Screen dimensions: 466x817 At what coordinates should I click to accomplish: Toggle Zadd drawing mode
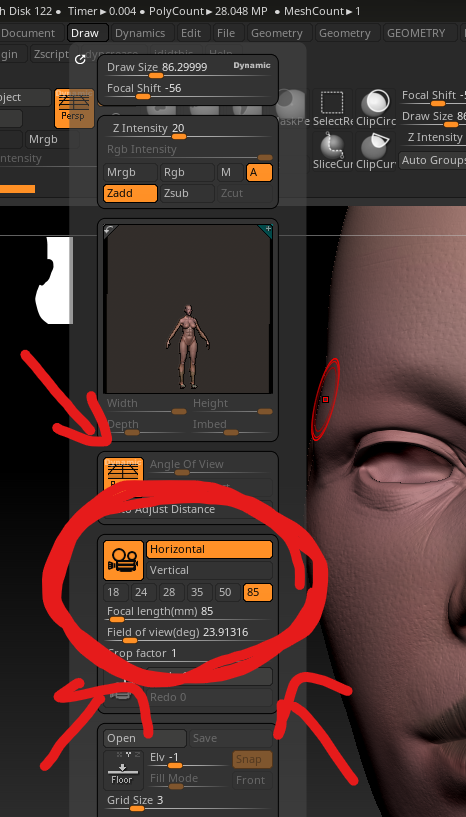[130, 193]
